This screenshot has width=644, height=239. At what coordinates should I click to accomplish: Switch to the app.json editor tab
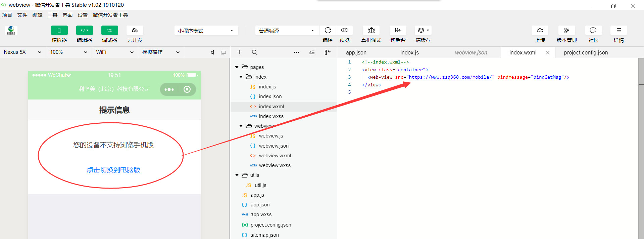click(356, 52)
